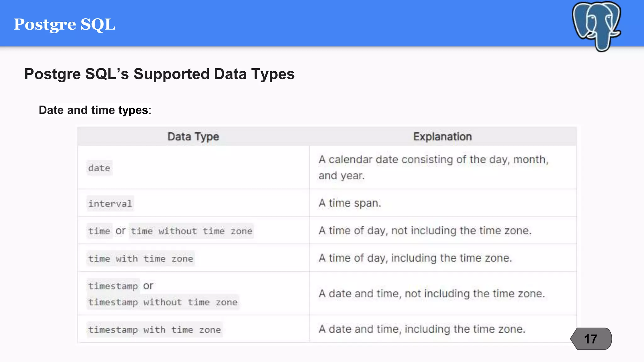Click "A time of day, not including the time zone."
The height and width of the screenshot is (362, 644).
pyautogui.click(x=425, y=231)
